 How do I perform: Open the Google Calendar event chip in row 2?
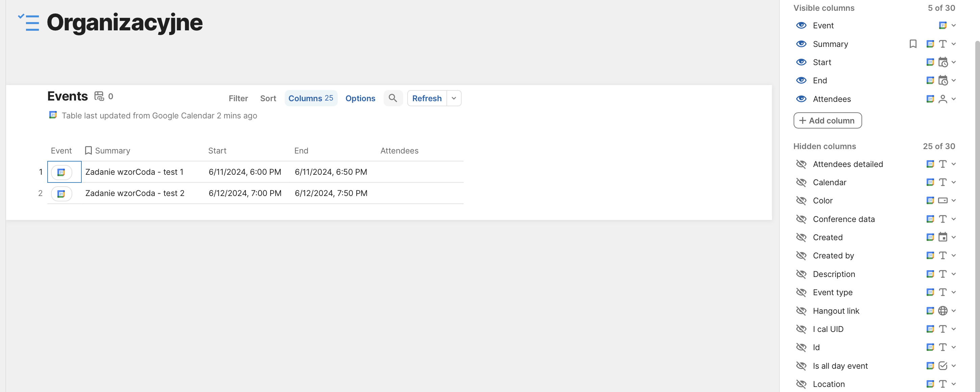click(x=61, y=194)
